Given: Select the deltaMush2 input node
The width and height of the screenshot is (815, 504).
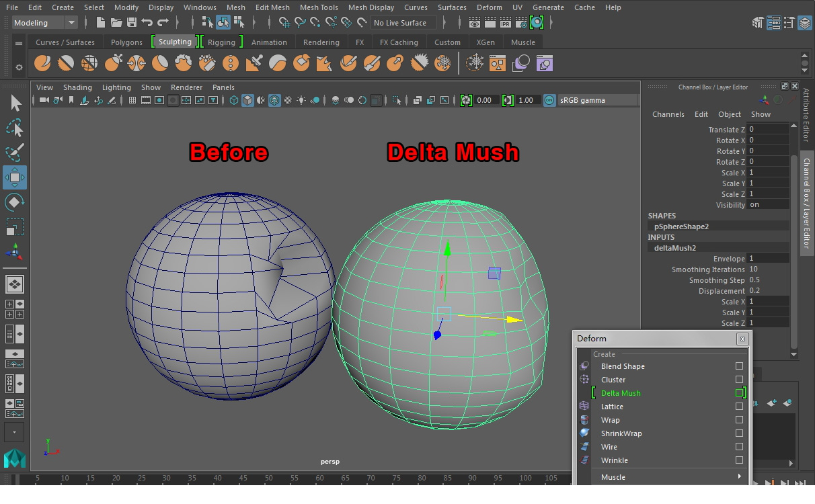Looking at the screenshot, I should click(675, 248).
